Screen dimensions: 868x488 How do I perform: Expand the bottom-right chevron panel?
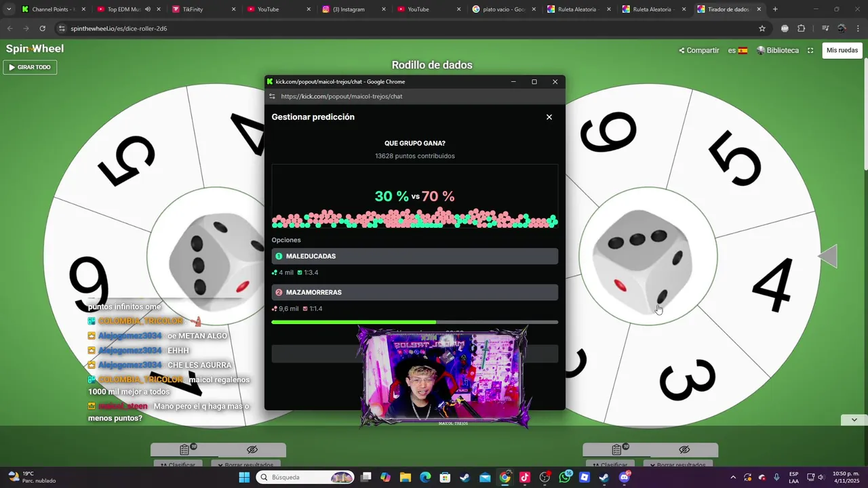coord(854,420)
